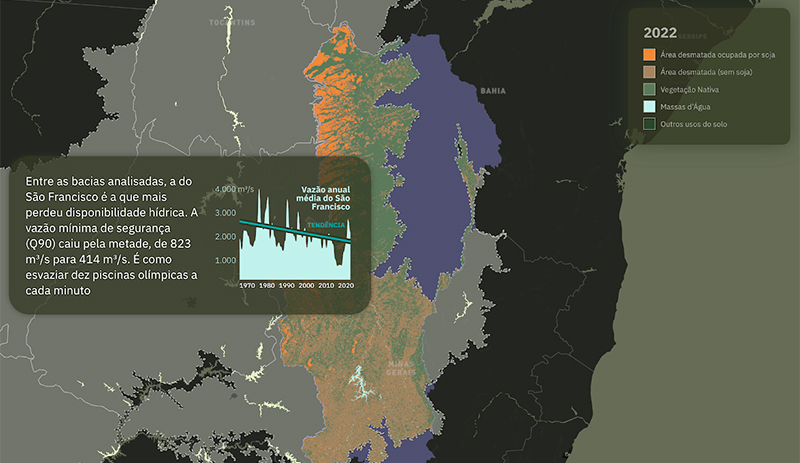Click the tan deforested (sem soja) swatch
The height and width of the screenshot is (463, 800).
pyautogui.click(x=649, y=72)
